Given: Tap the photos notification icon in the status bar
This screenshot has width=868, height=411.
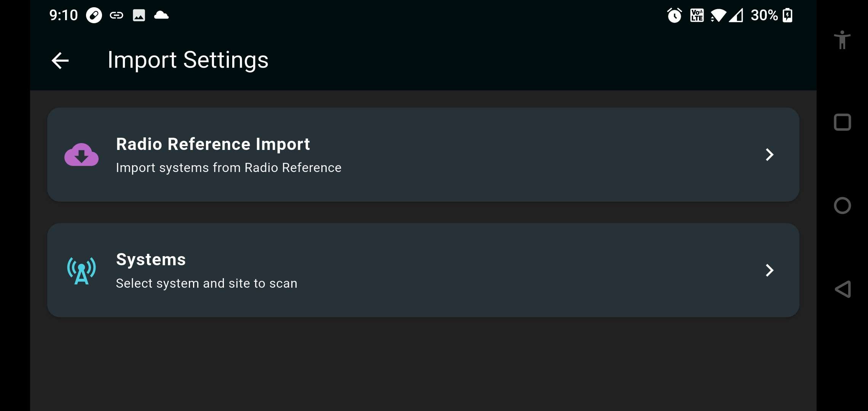Looking at the screenshot, I should (x=139, y=15).
